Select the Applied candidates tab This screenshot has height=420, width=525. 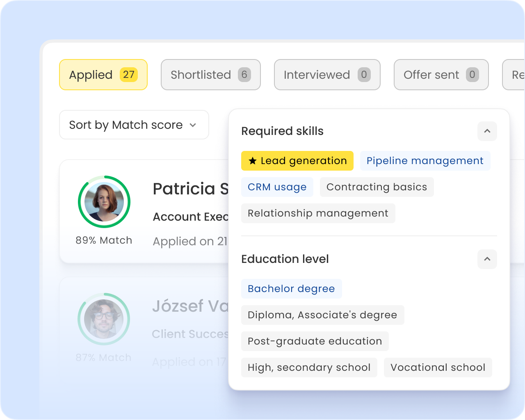point(103,75)
